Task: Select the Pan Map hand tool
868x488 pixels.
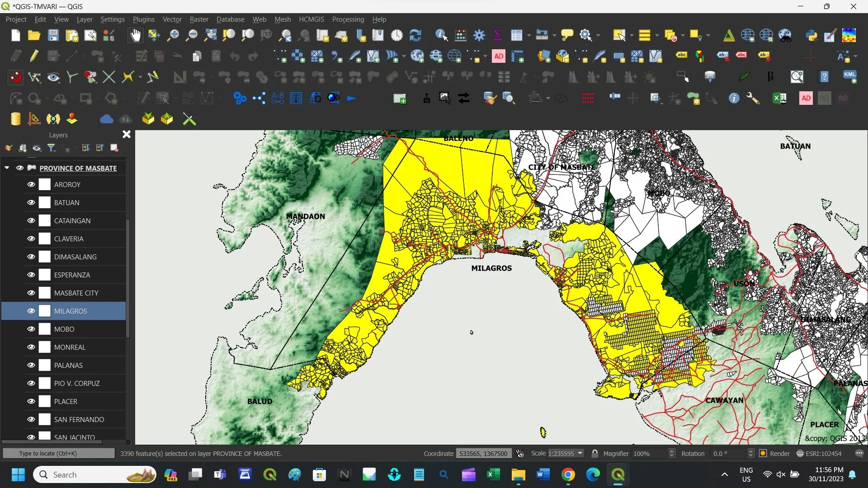Action: (x=135, y=35)
